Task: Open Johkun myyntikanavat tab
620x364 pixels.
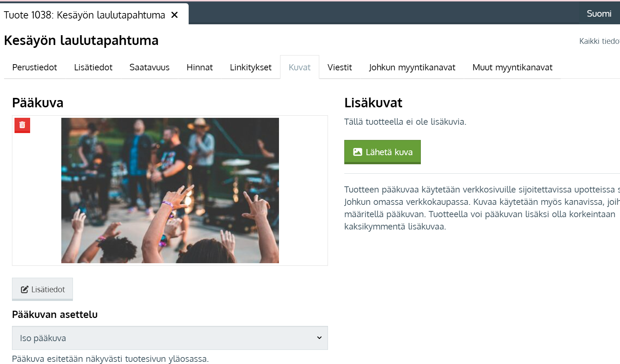Action: tap(412, 67)
